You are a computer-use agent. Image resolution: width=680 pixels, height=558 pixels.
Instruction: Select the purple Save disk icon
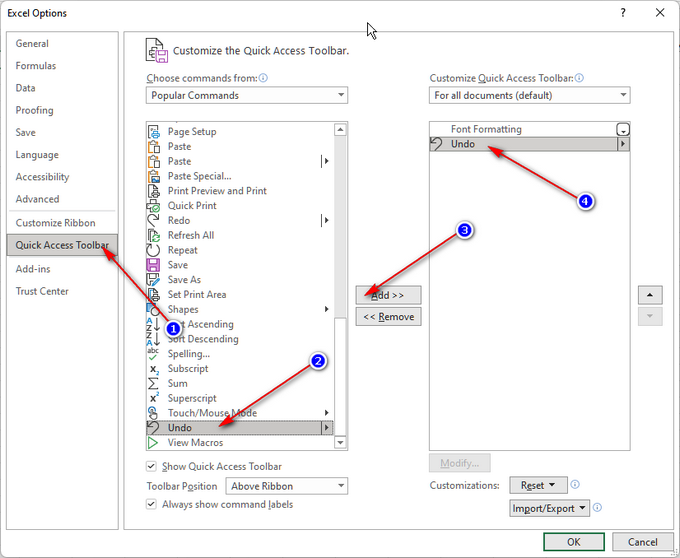[x=154, y=265]
